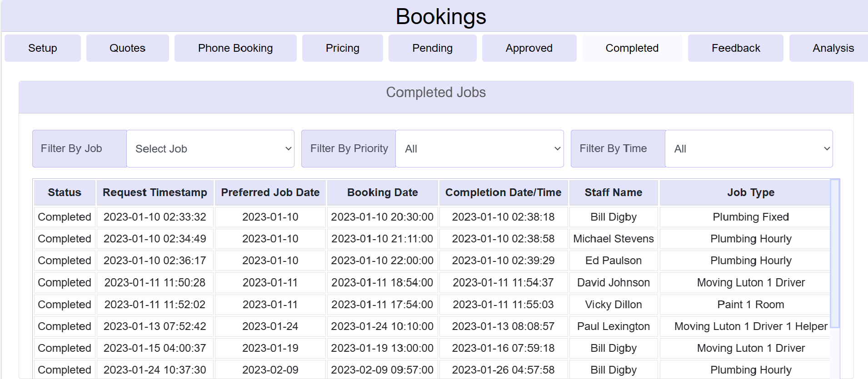Click completion time 2023-01-10 02:38:18
The height and width of the screenshot is (379, 868).
click(504, 217)
